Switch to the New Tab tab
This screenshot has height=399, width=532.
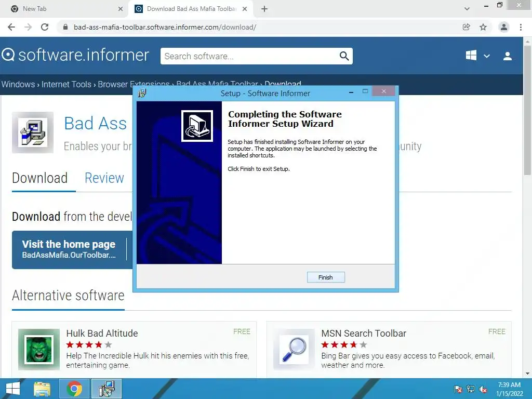click(x=64, y=9)
